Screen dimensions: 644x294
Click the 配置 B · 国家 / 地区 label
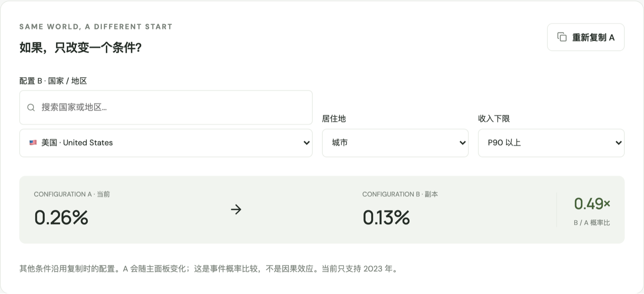click(53, 81)
